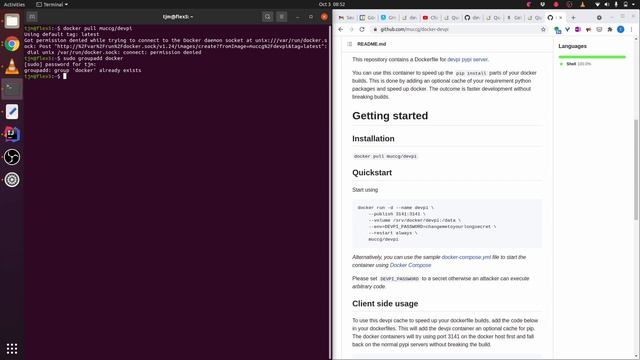The width and height of the screenshot is (640, 360).
Task: Switch to the YouTube tab in Chrome
Action: tap(430, 18)
